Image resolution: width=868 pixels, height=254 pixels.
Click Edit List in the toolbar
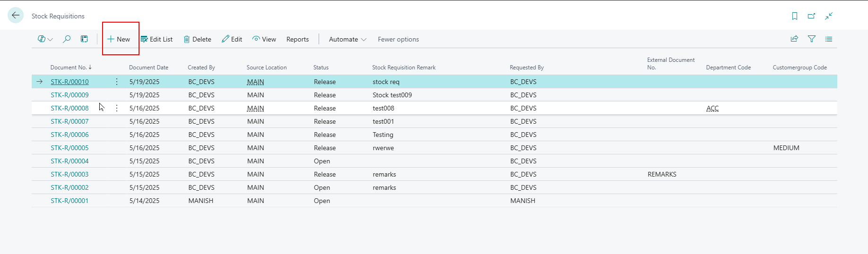coord(156,39)
